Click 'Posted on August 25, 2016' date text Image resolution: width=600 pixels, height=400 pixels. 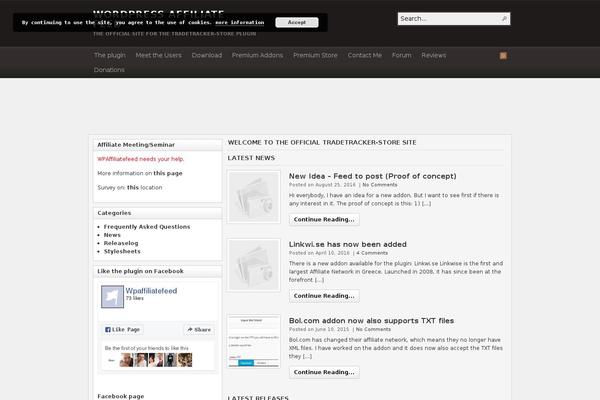[322, 185]
